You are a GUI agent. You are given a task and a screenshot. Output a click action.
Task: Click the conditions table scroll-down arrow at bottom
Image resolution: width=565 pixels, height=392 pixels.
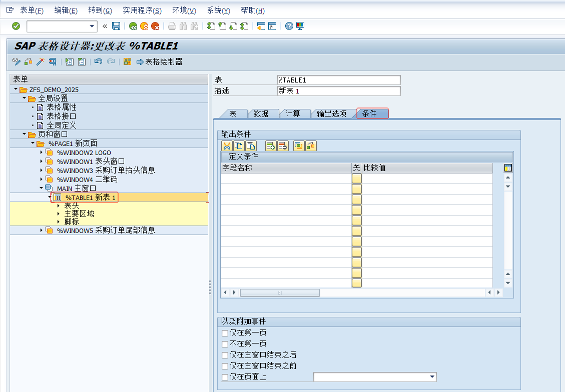click(x=508, y=283)
